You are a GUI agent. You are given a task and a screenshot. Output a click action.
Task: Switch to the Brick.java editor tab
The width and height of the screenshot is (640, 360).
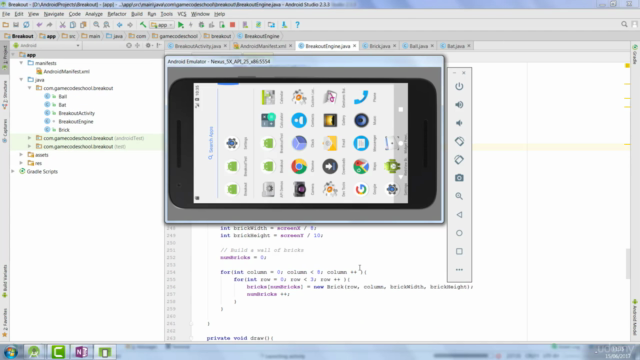pyautogui.click(x=380, y=46)
